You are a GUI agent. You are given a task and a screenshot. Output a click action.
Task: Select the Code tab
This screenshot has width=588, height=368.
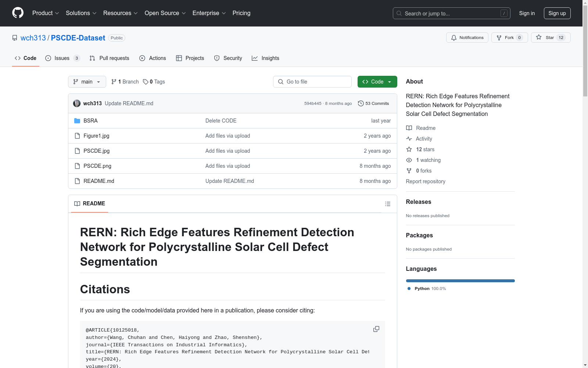[x=26, y=58]
